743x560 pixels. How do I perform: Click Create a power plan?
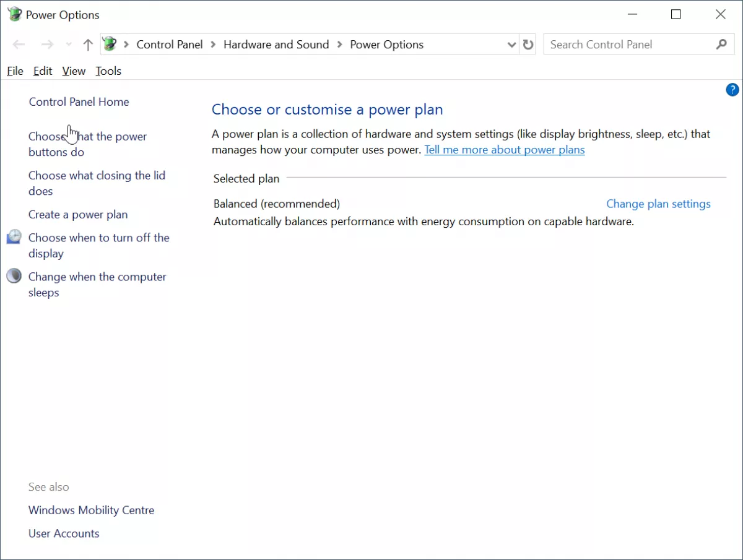[x=78, y=215]
